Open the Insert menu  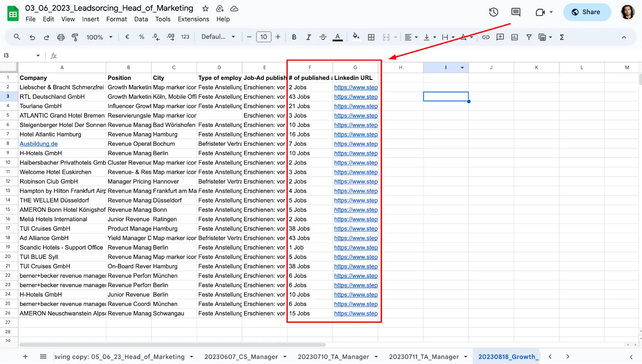[x=90, y=19]
